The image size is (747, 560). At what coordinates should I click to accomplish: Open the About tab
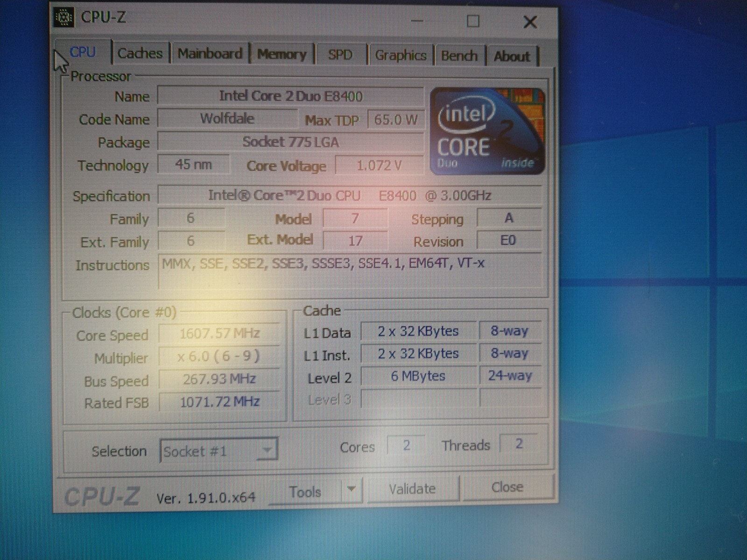(x=512, y=56)
